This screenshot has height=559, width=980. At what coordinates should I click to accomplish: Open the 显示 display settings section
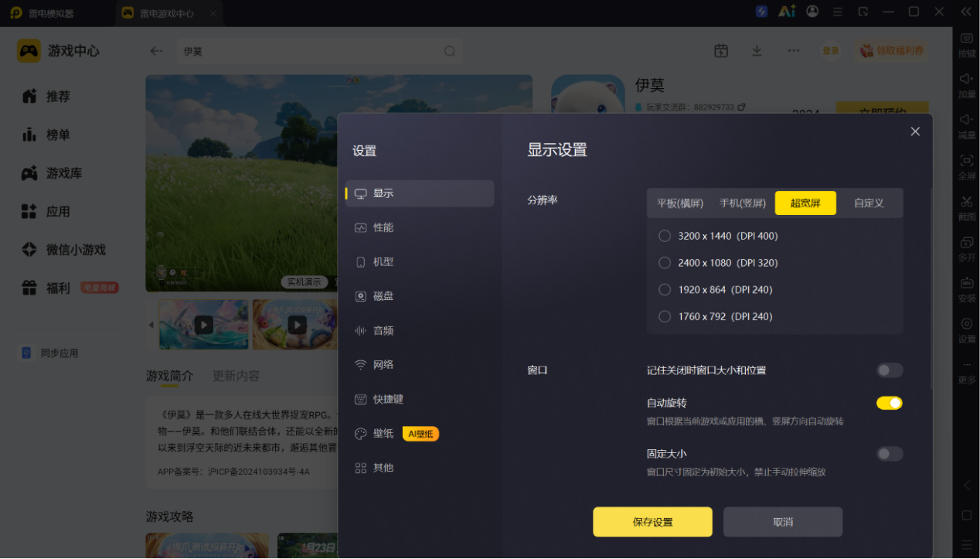[420, 193]
